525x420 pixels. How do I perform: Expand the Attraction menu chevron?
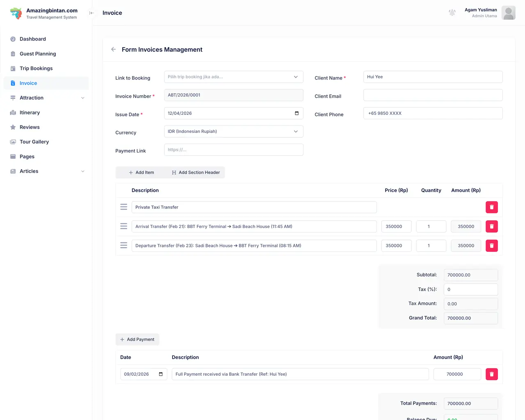click(83, 98)
